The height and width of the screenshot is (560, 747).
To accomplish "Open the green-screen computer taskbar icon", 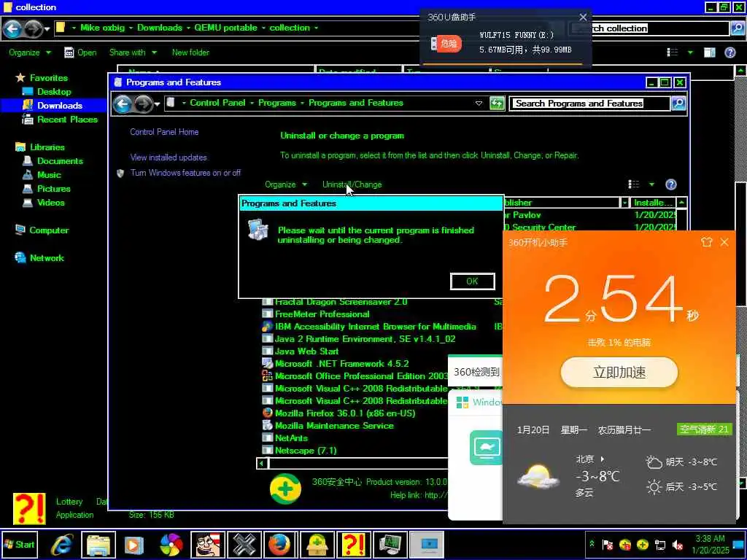I will tap(390, 545).
